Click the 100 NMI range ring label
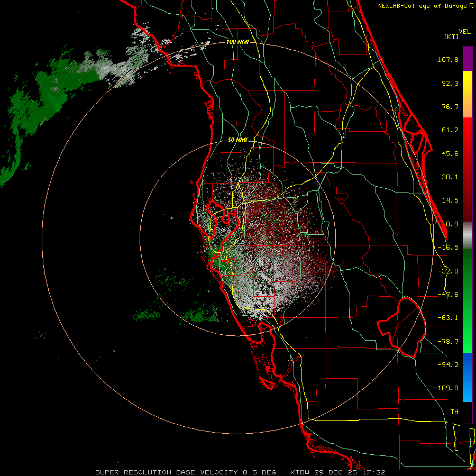This screenshot has width=476, height=476. pyautogui.click(x=237, y=42)
